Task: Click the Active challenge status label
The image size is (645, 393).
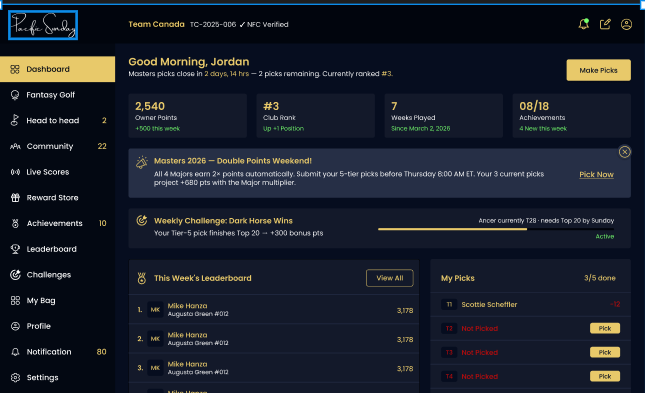Action: coord(605,237)
